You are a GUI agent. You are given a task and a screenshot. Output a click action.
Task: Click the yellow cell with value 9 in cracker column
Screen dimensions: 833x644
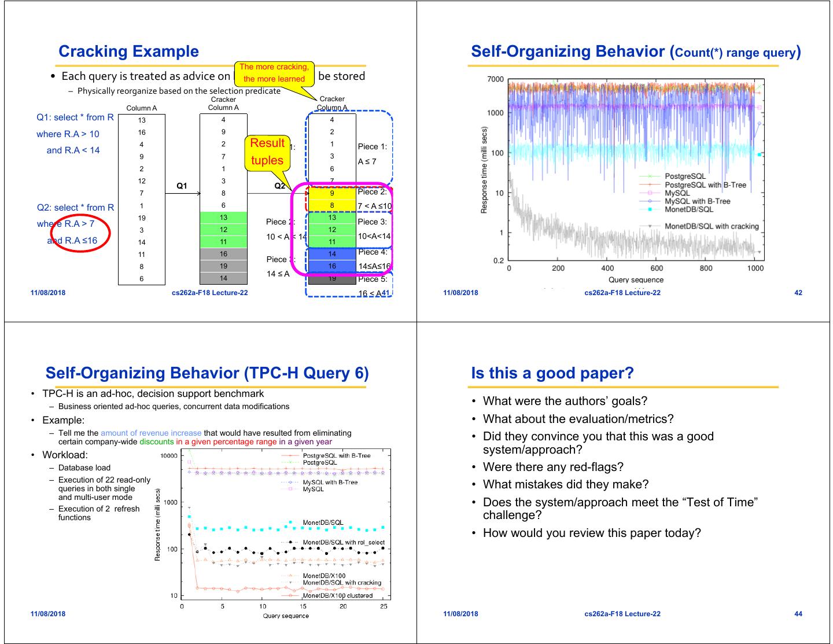(x=332, y=193)
